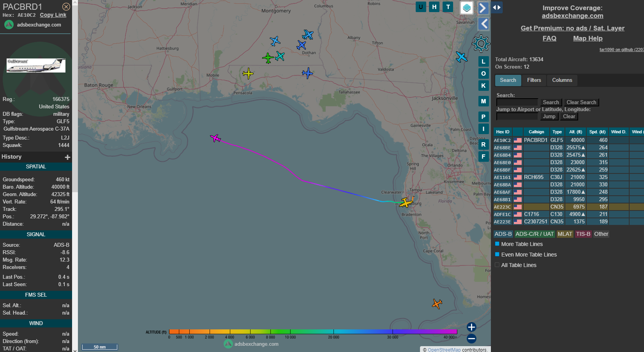Select the C1716 row in aircraft table
The height and width of the screenshot is (352, 644).
tap(568, 214)
